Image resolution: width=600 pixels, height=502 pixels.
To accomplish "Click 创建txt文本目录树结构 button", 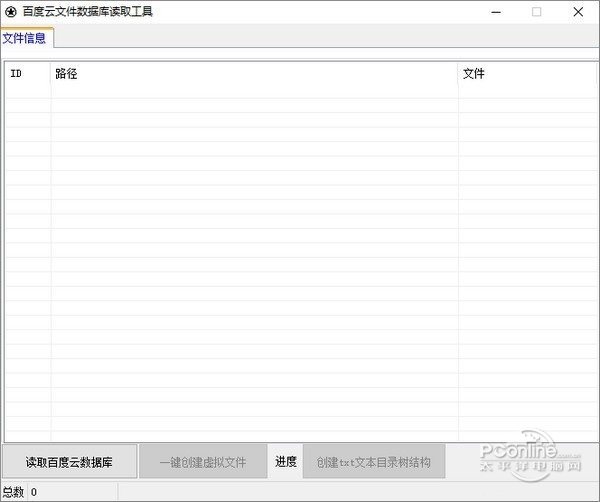I will coord(374,462).
